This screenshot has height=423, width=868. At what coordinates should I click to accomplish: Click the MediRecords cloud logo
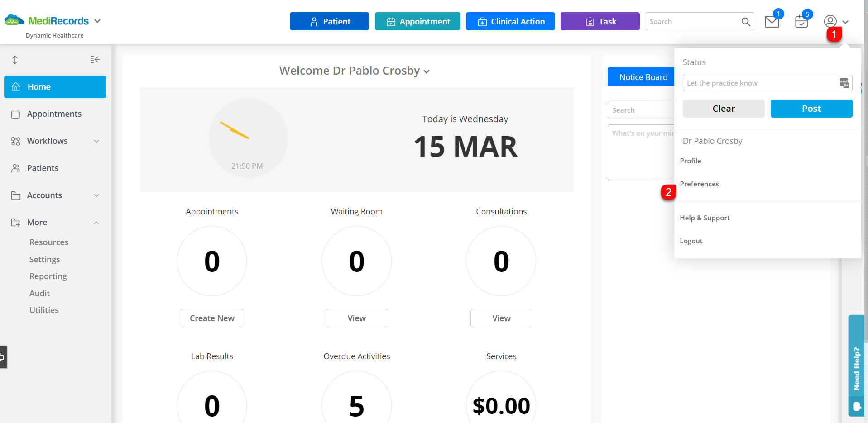14,20
